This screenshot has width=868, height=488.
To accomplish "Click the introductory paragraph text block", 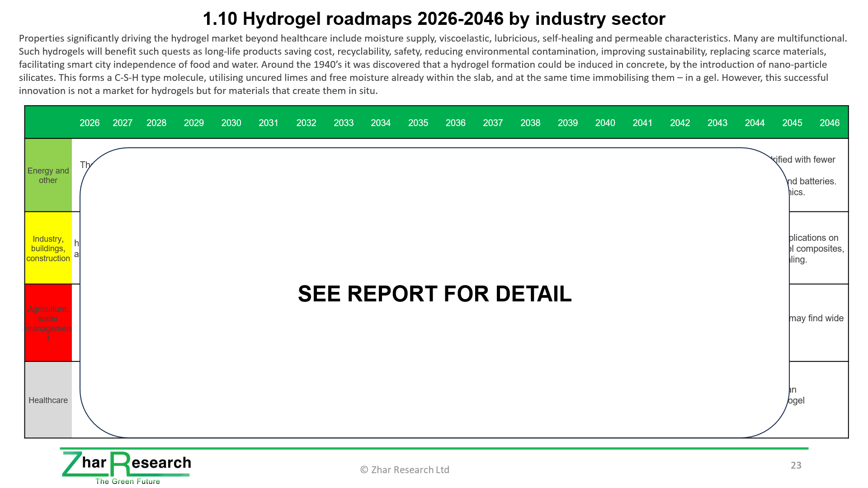I will tap(433, 64).
